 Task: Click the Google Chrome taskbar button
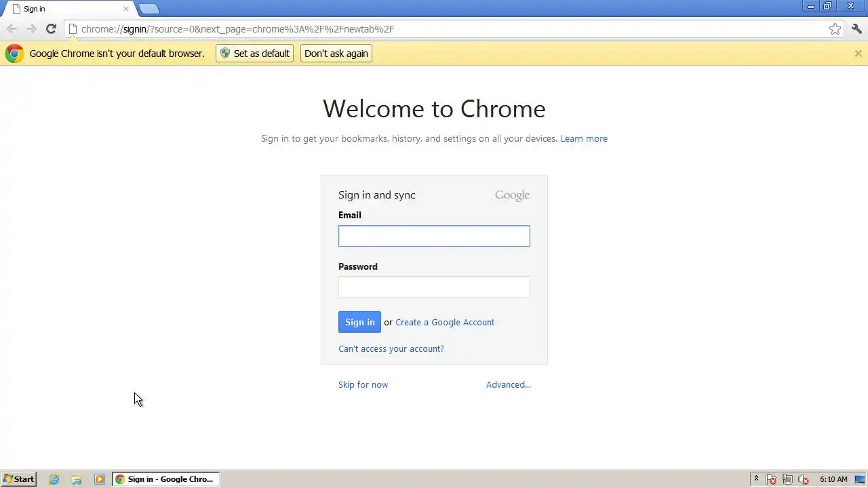pos(165,479)
